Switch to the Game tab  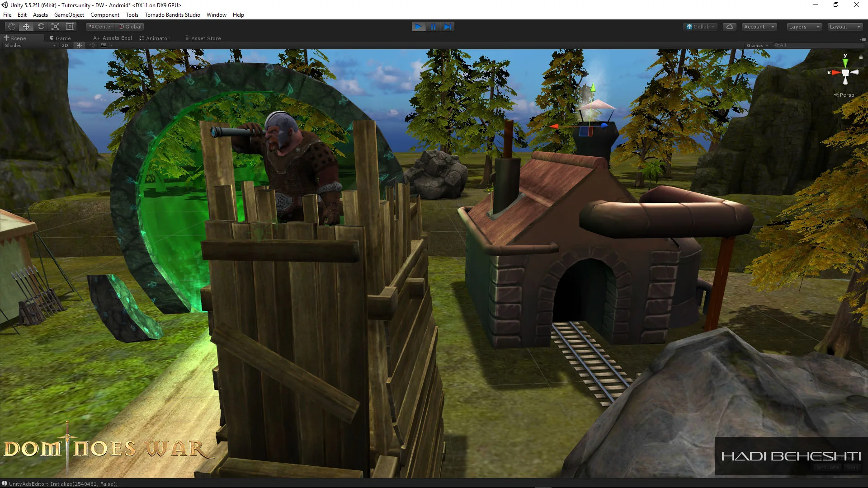tap(60, 38)
